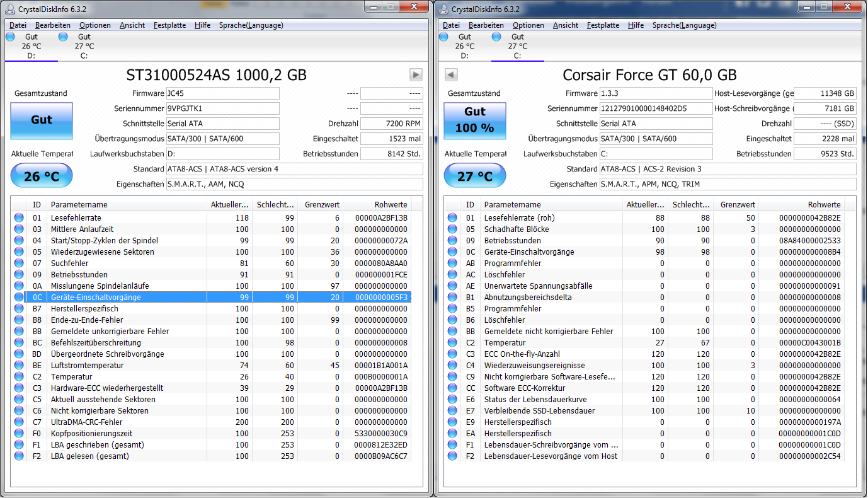Open Hilfe menu in left window
Viewport: 868px width, 498px height.
[x=203, y=25]
